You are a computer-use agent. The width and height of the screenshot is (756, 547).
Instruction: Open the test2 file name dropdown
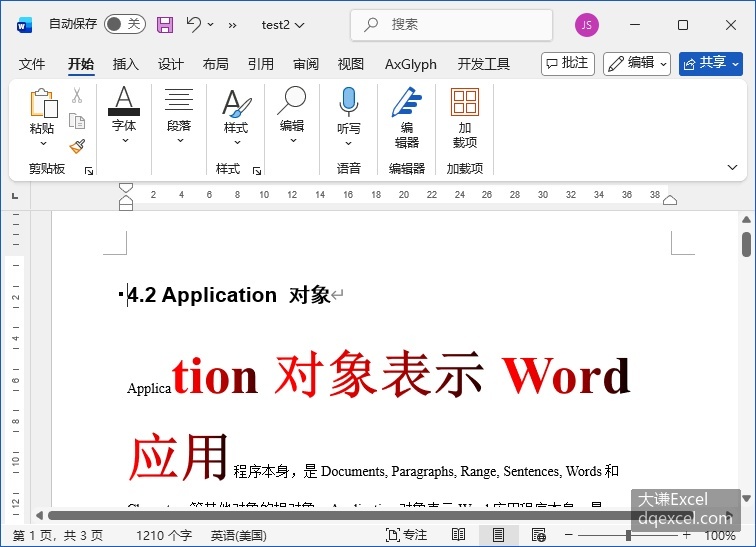pyautogui.click(x=283, y=25)
